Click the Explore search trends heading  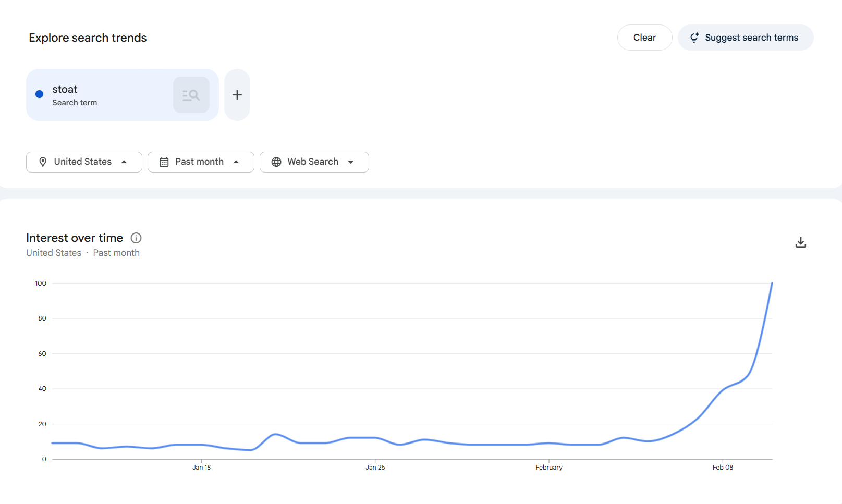click(88, 37)
